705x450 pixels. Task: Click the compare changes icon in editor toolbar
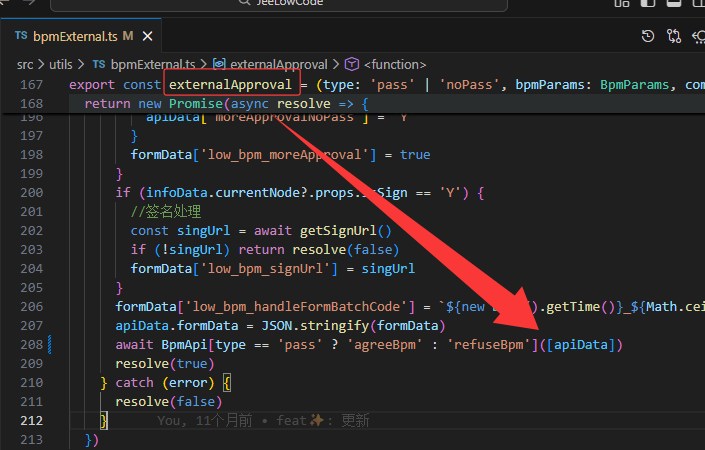coord(673,37)
